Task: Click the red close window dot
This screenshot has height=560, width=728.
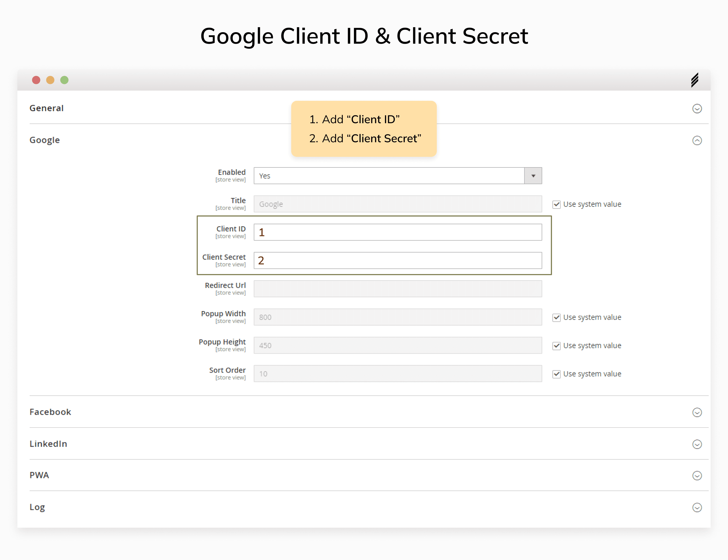Action: point(36,80)
